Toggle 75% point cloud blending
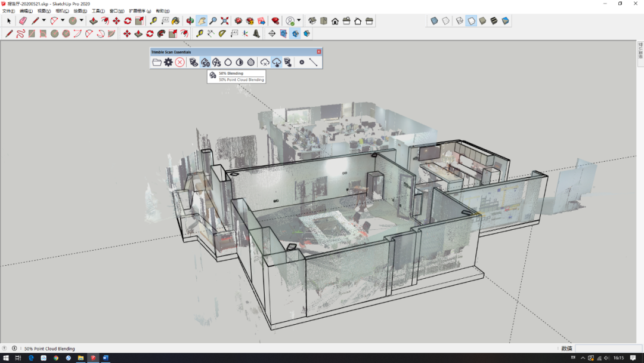Image resolution: width=644 pixels, height=363 pixels. tap(216, 62)
